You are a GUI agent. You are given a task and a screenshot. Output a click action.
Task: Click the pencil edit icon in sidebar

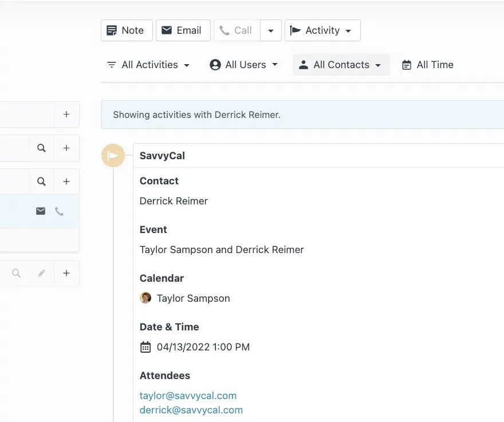tap(41, 273)
